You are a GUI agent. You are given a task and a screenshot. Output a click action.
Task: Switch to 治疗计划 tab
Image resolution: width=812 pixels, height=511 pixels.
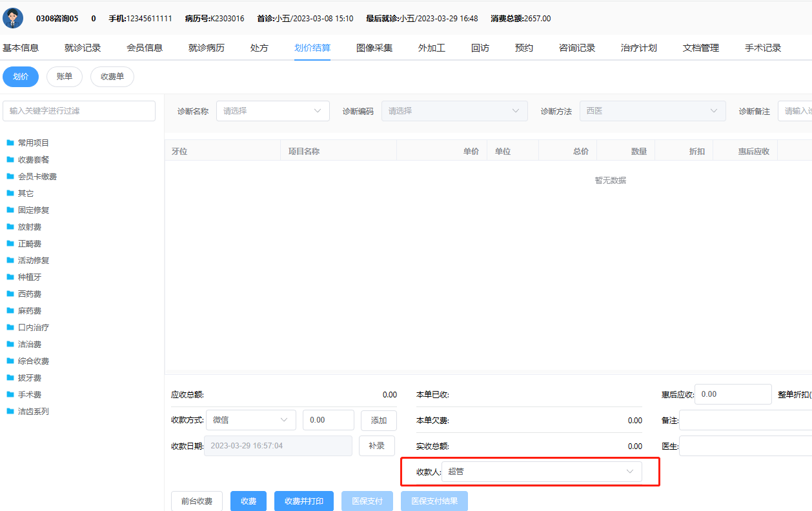639,48
